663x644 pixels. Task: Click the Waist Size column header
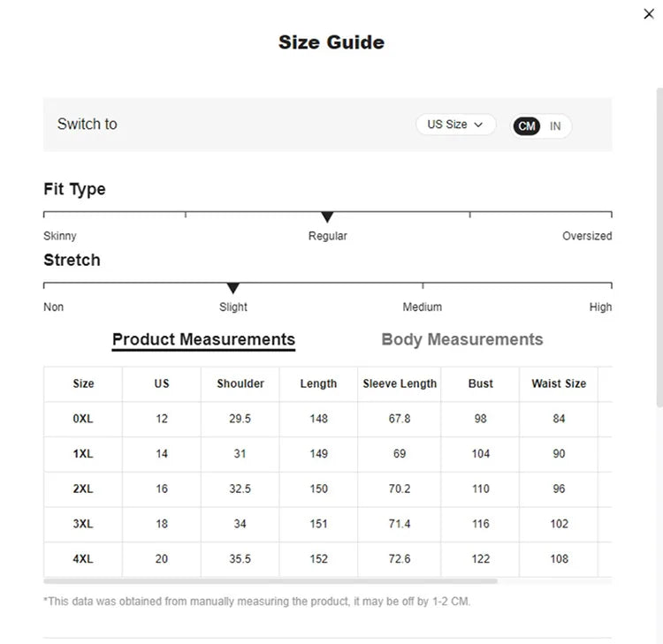pyautogui.click(x=559, y=383)
